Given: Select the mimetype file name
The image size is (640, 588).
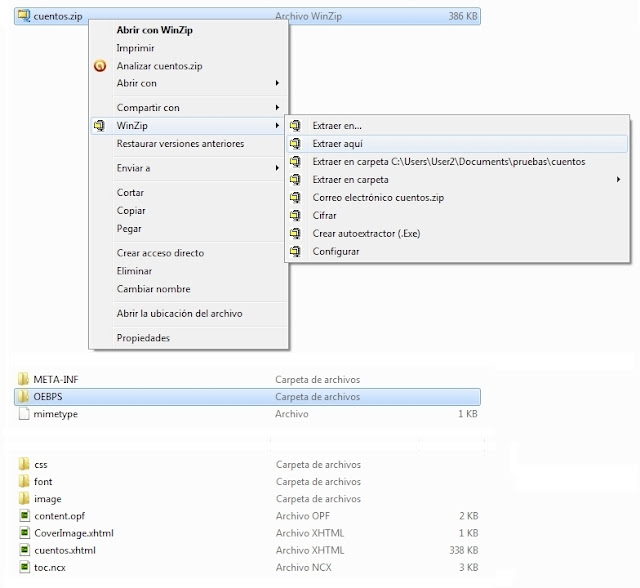Looking at the screenshot, I should [56, 414].
